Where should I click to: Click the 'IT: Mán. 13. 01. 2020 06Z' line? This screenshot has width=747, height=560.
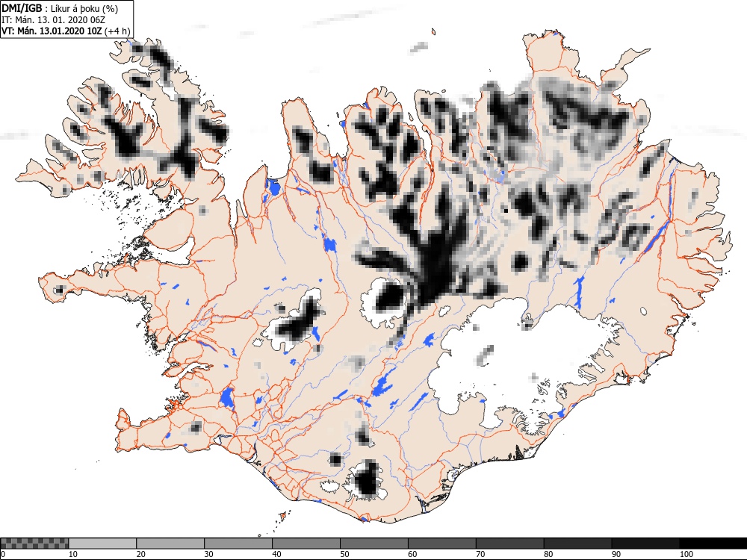(x=53, y=20)
